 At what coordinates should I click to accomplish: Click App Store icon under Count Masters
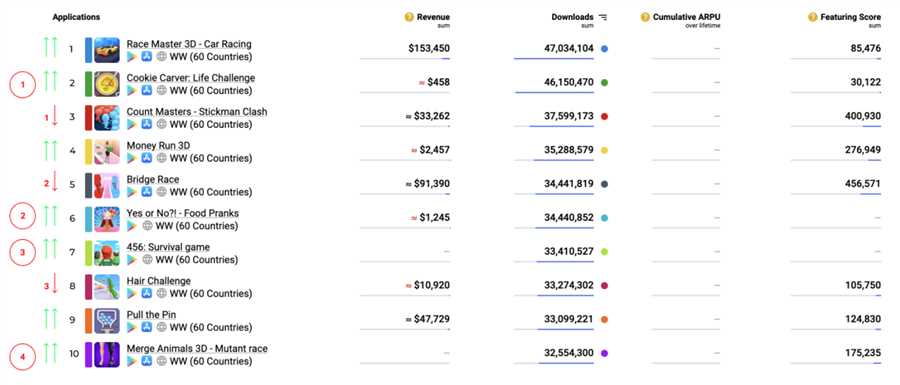(147, 125)
